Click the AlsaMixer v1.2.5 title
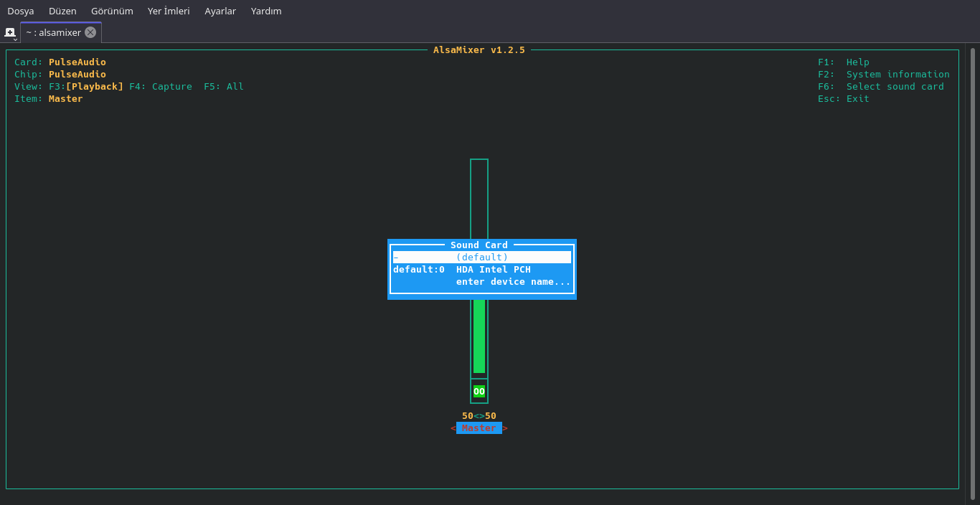This screenshot has height=505, width=980. tap(479, 49)
